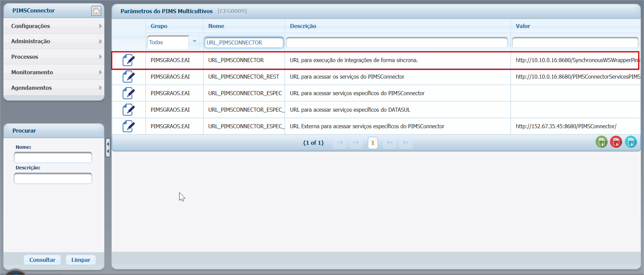The width and height of the screenshot is (644, 275).
Task: Select page 1 in the paginator
Action: click(373, 143)
